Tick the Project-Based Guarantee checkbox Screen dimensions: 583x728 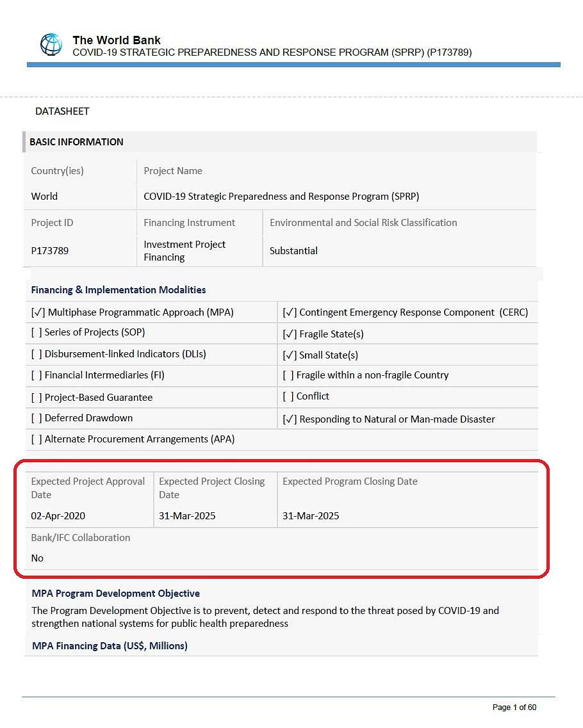pyautogui.click(x=37, y=398)
